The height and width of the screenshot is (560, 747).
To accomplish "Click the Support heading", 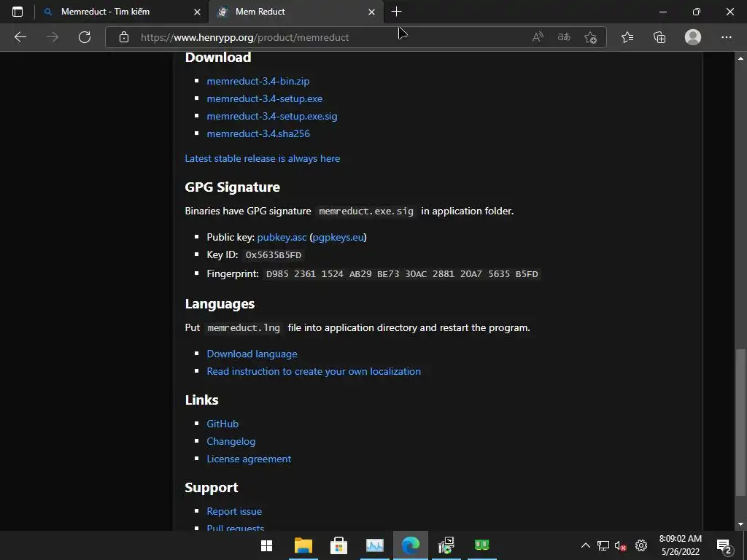I will click(x=211, y=488).
